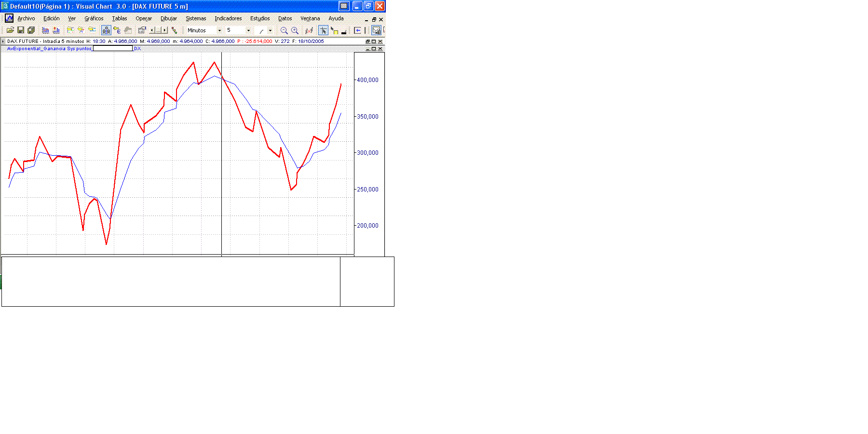Screen dimensions: 868x434
Task: Click the 400,000 axis label
Action: (367, 80)
